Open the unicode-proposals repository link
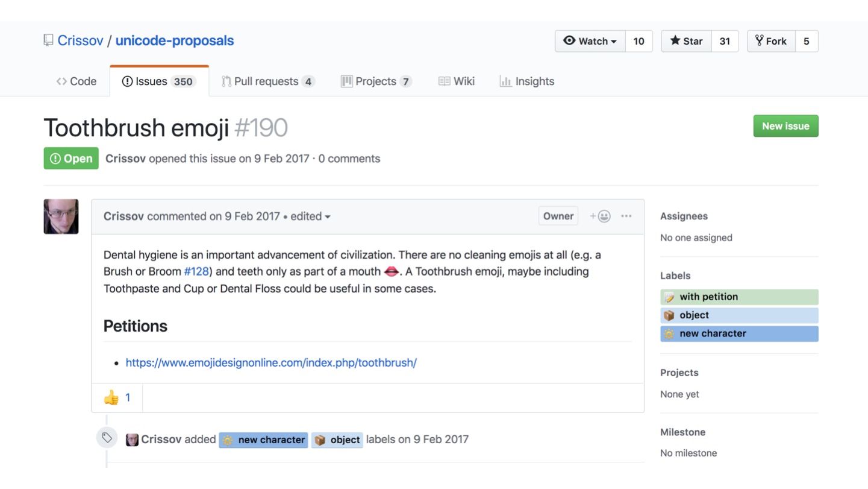This screenshot has width=868, height=489. pyautogui.click(x=175, y=40)
